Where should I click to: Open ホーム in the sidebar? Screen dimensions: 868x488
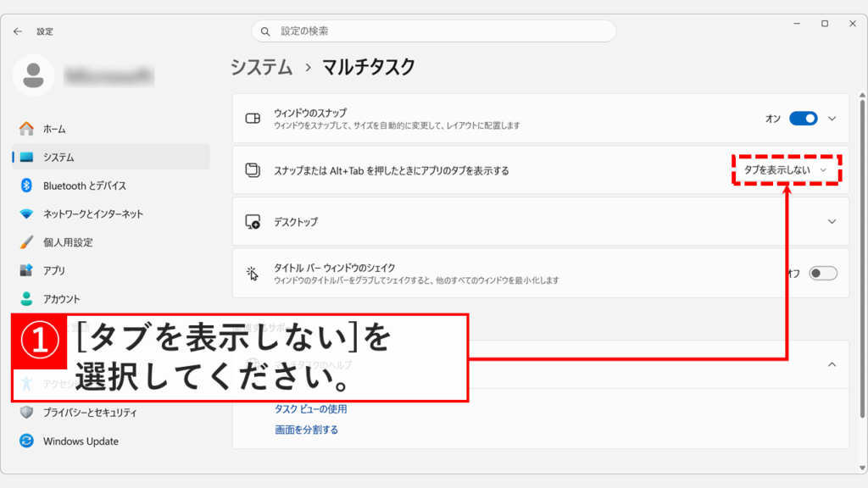tap(111, 129)
